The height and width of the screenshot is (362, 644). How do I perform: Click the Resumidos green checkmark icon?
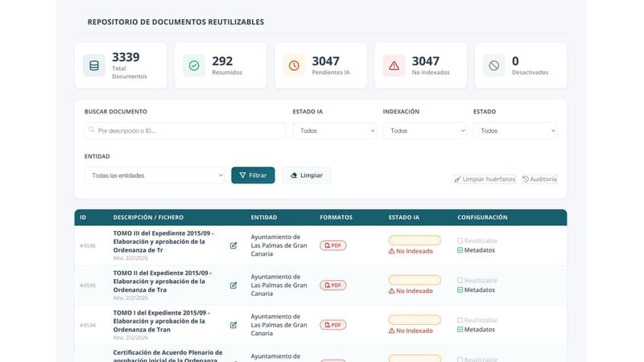194,66
